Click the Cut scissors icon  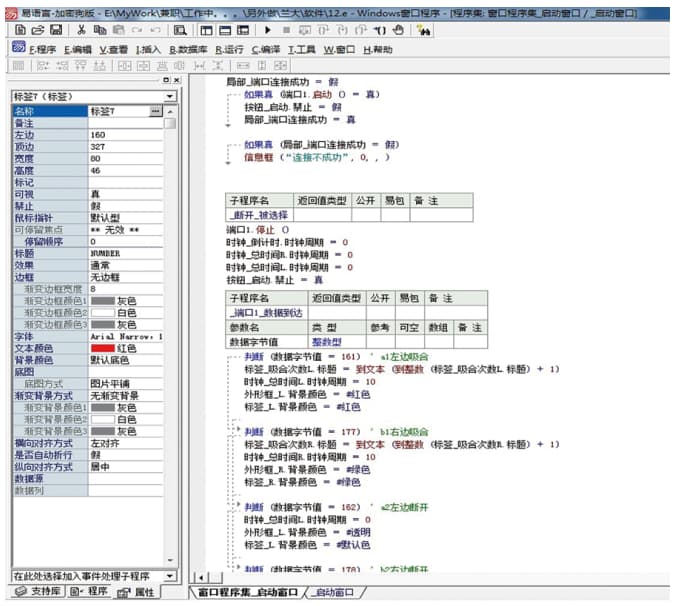pos(81,30)
